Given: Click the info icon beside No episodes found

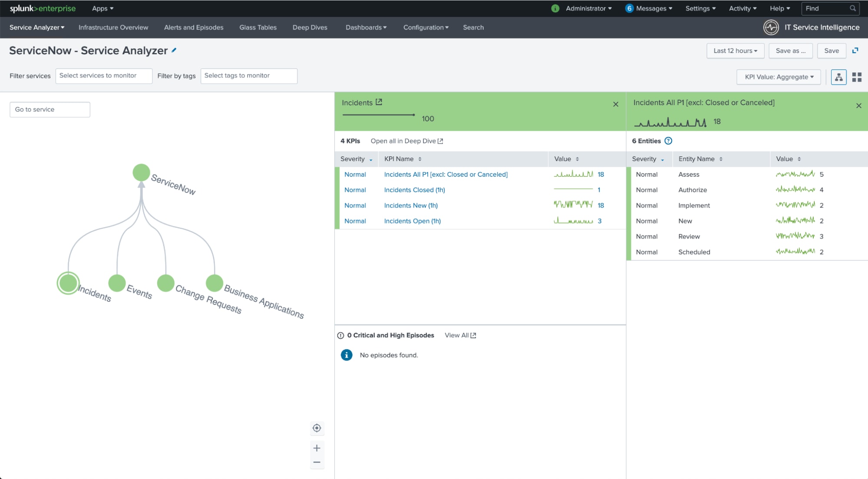Looking at the screenshot, I should point(346,355).
